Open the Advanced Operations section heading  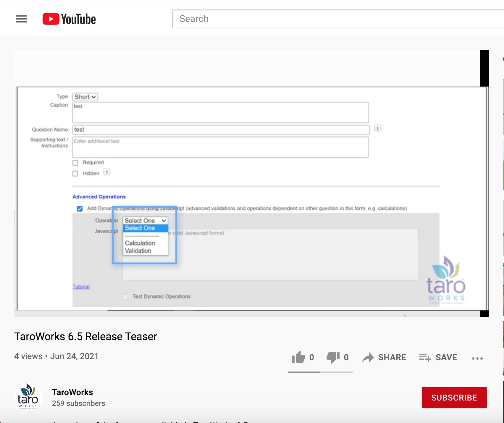point(99,197)
